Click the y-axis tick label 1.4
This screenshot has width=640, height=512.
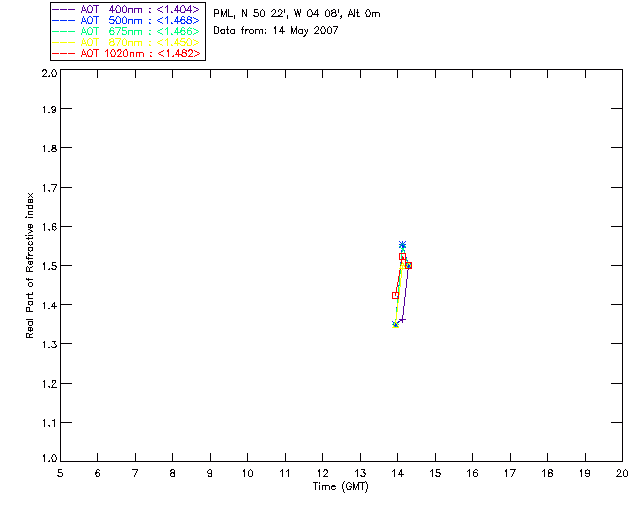pyautogui.click(x=50, y=305)
